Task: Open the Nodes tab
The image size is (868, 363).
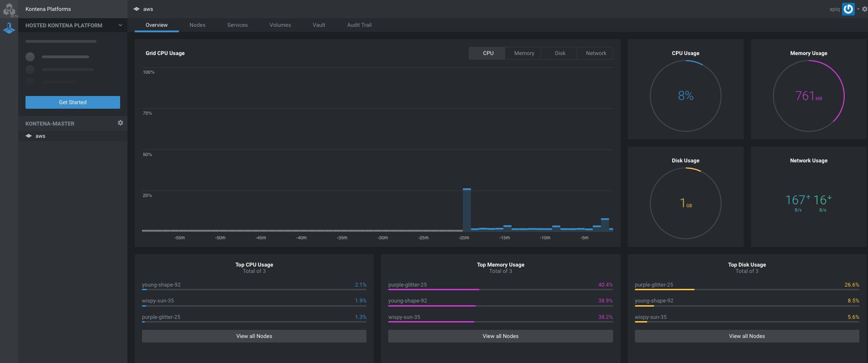Action: point(197,25)
